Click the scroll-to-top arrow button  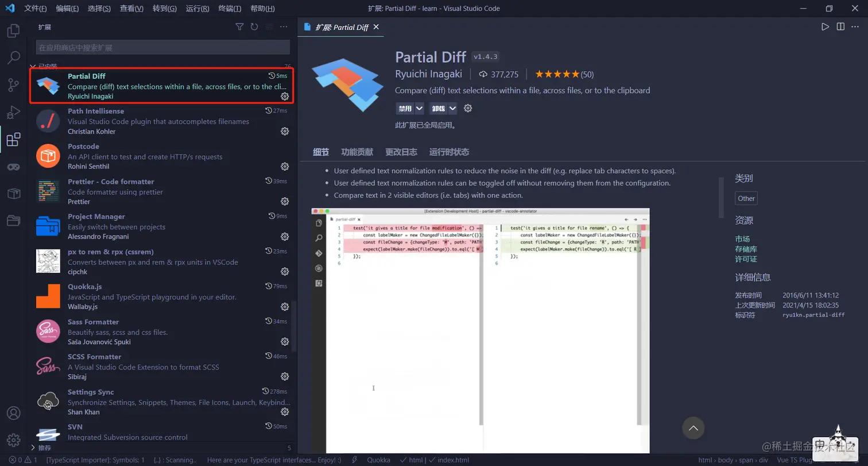(x=693, y=428)
